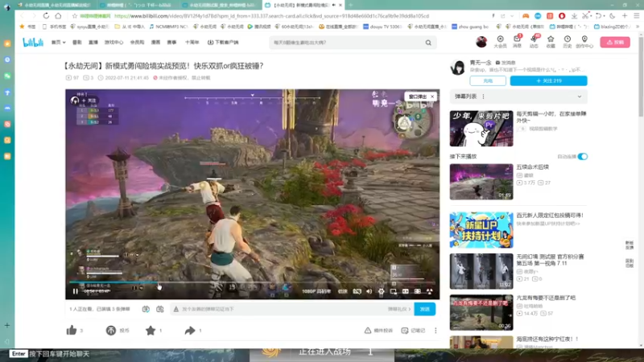Screen dimensions: 644x362
Task: Click in the bilibili search box
Action: click(x=347, y=43)
